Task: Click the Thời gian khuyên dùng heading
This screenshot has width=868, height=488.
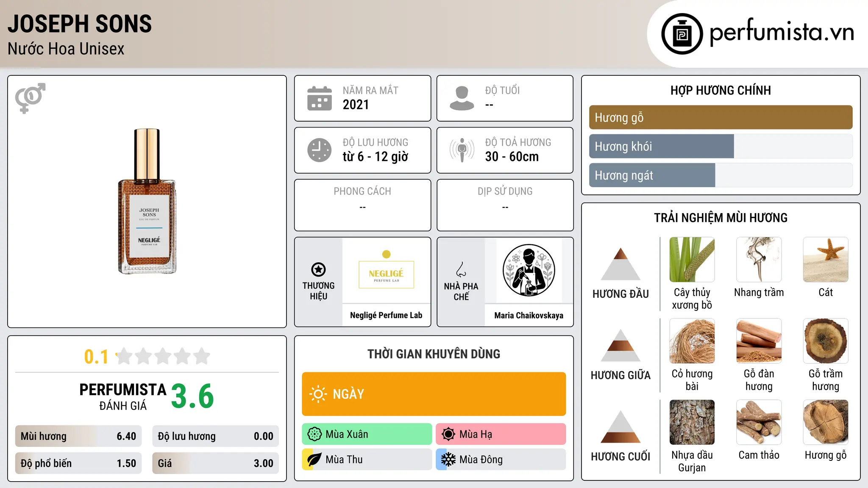Action: pos(434,354)
